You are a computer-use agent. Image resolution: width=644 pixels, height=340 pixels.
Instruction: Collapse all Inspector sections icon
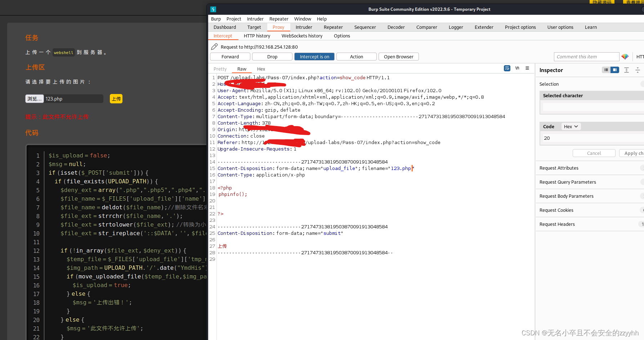point(638,70)
